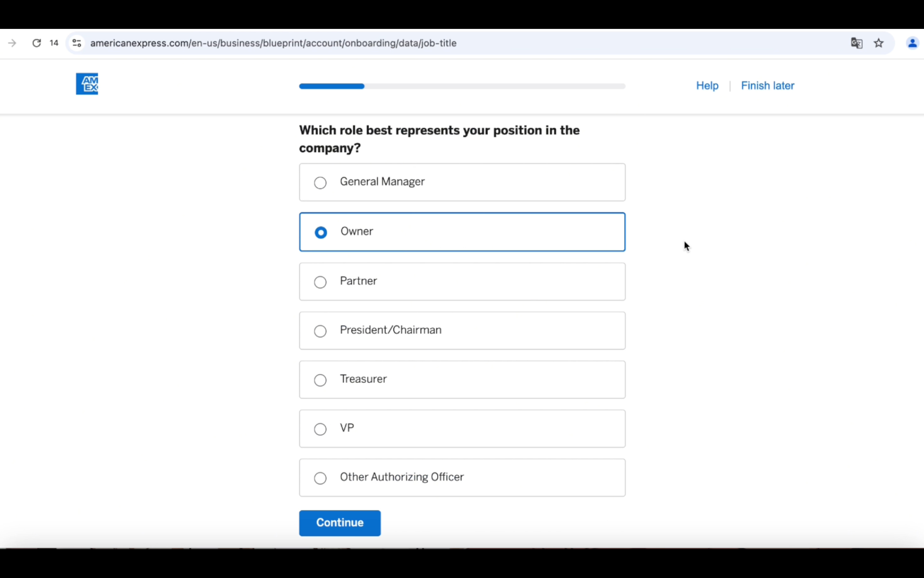Reload the page using refresh icon
The width and height of the screenshot is (924, 578).
point(36,43)
